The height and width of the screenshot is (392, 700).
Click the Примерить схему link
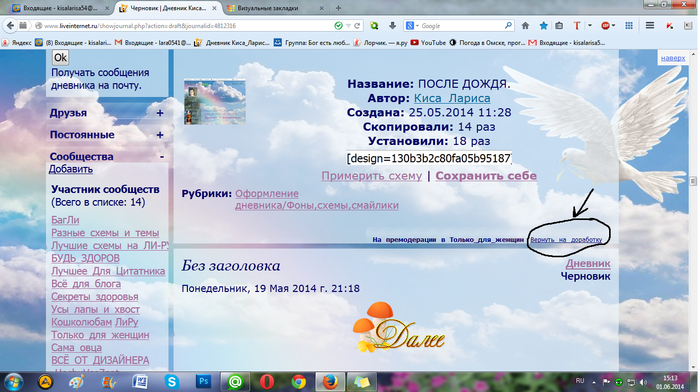(371, 176)
